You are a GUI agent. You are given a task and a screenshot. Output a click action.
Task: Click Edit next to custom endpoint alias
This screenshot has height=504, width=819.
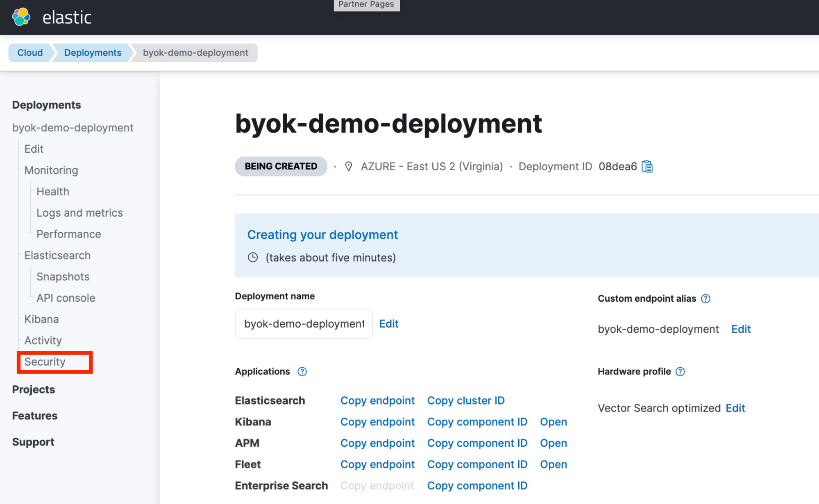point(741,329)
